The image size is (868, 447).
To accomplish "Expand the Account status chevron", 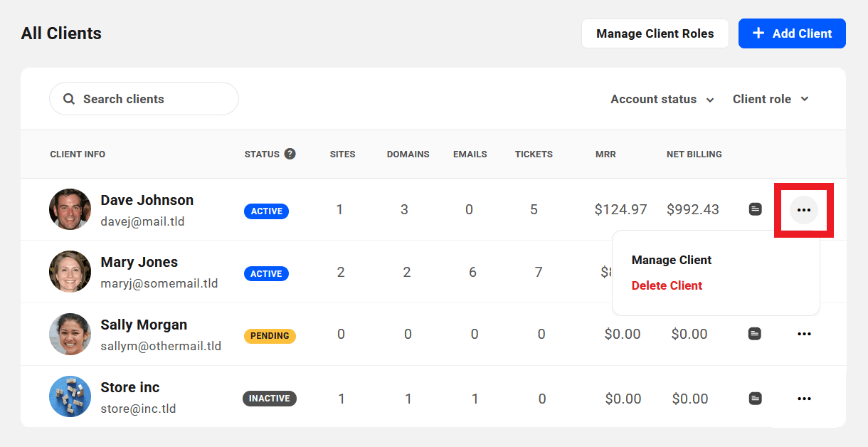I will click(x=709, y=100).
